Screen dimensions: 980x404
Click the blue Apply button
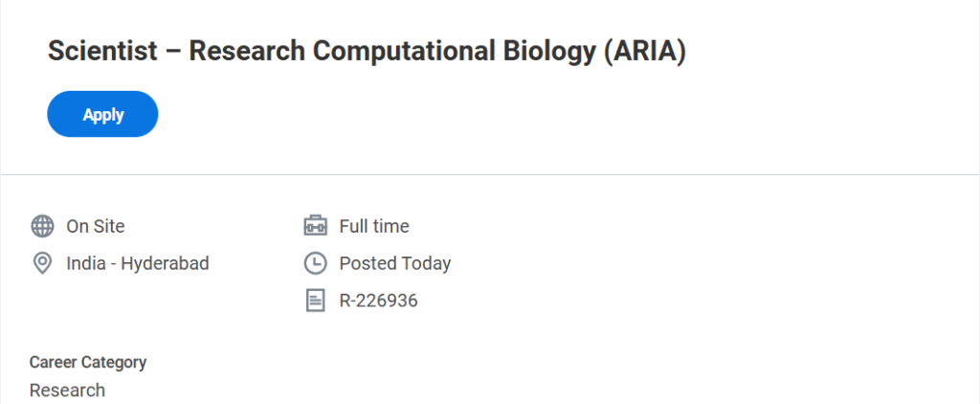102,114
